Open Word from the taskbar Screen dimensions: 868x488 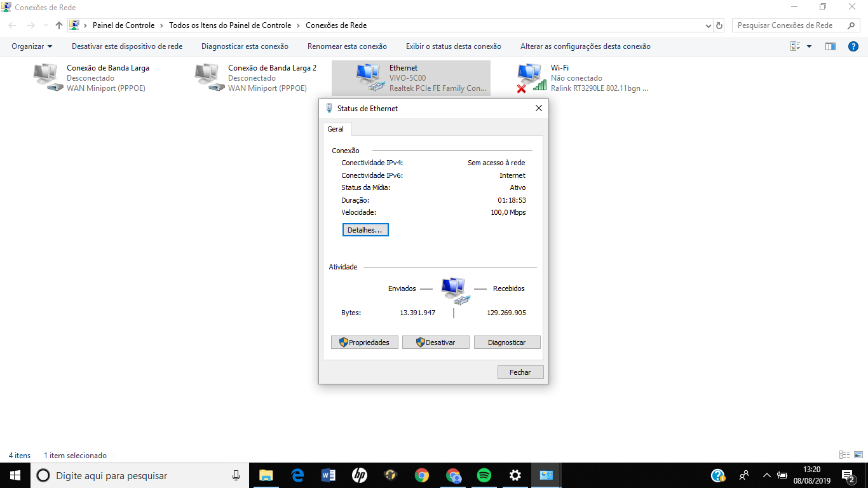click(x=329, y=475)
